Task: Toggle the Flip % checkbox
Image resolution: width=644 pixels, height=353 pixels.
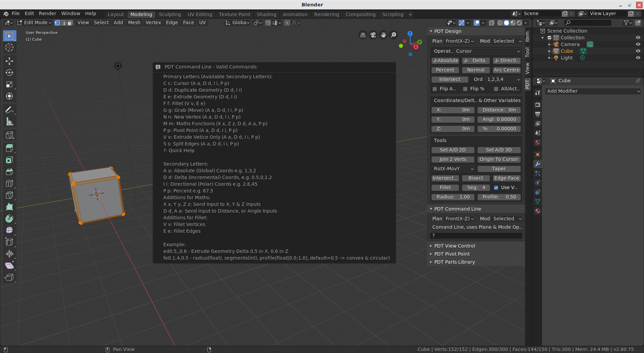Action: [x=465, y=89]
